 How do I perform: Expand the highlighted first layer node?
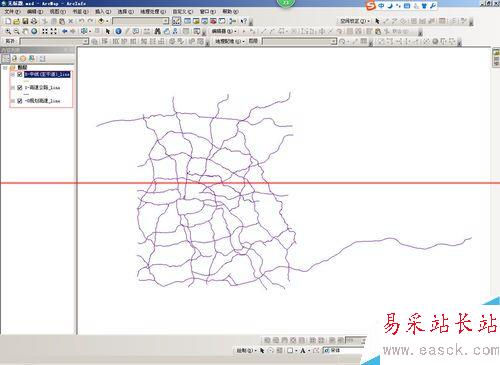coord(13,74)
